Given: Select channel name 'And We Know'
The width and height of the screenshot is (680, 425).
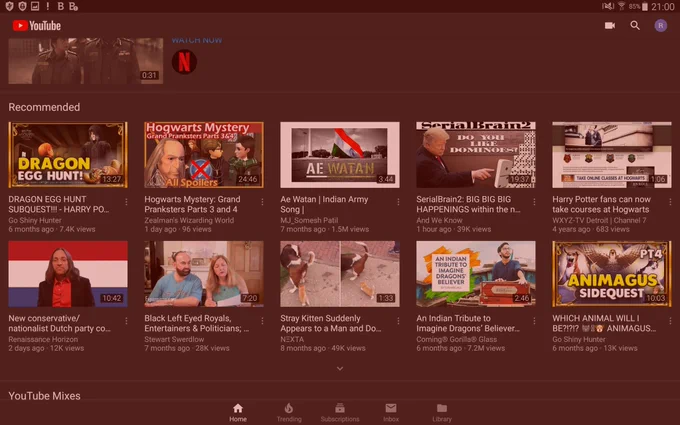Looking at the screenshot, I should coord(439,220).
